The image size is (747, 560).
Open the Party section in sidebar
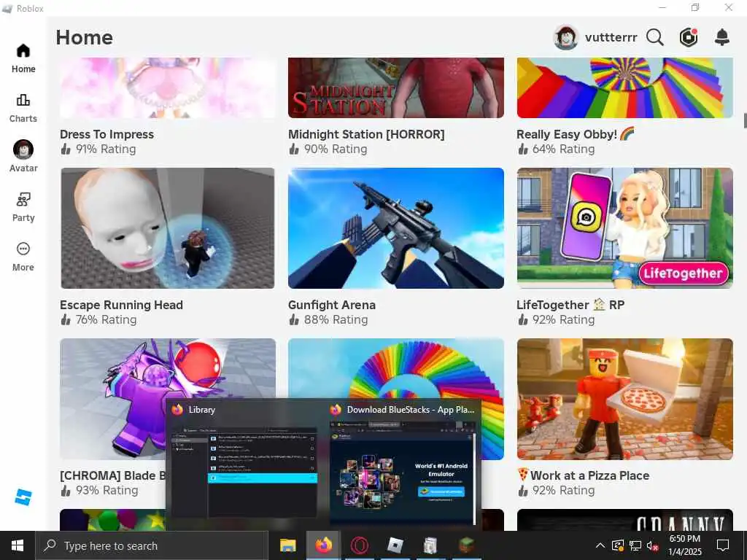pos(23,208)
